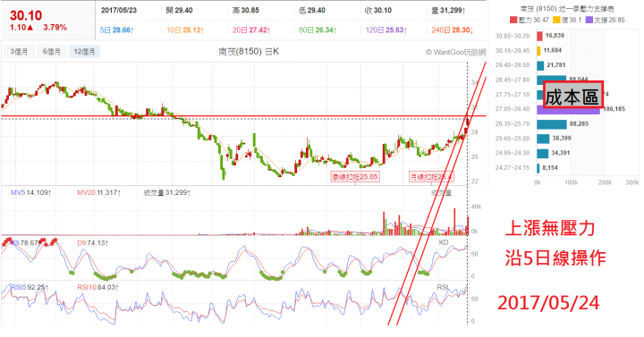This screenshot has width=644, height=337.
Task: Click the yellow 30.15~29.45 bar
Action: [x=538, y=50]
